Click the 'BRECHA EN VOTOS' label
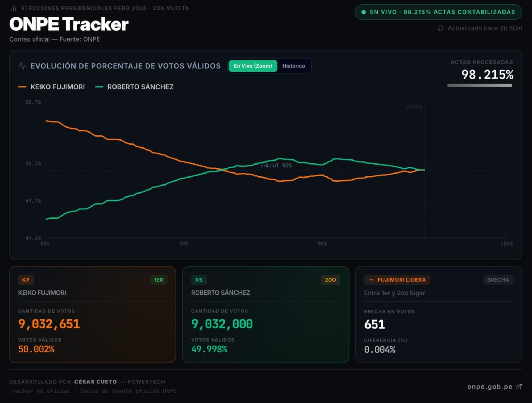 click(x=389, y=312)
